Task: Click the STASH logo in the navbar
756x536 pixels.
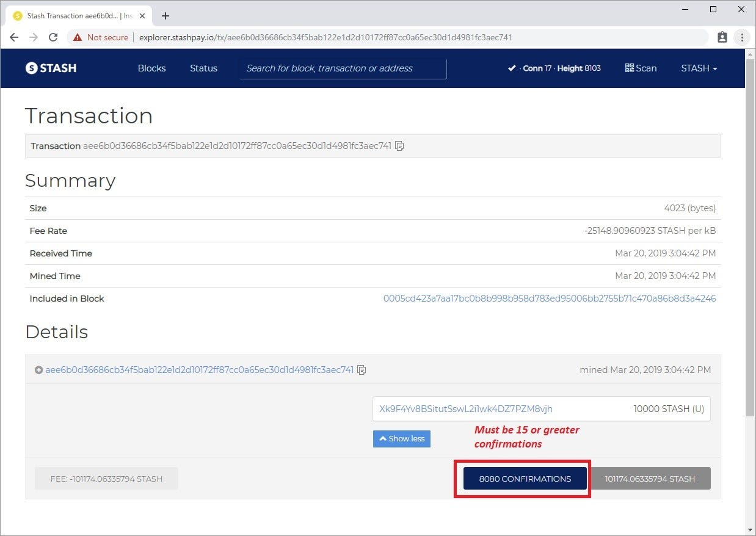Action: click(51, 68)
